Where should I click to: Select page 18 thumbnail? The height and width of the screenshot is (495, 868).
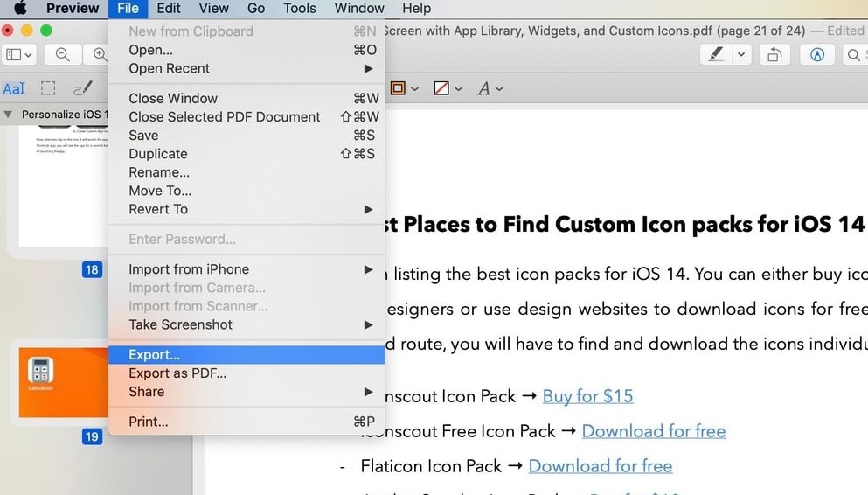click(63, 186)
